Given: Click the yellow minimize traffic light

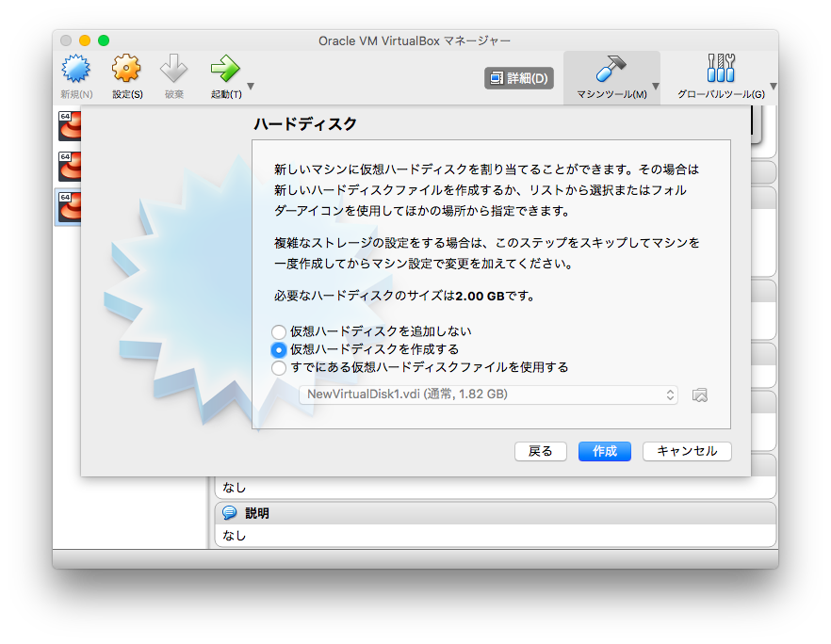Looking at the screenshot, I should [x=84, y=41].
